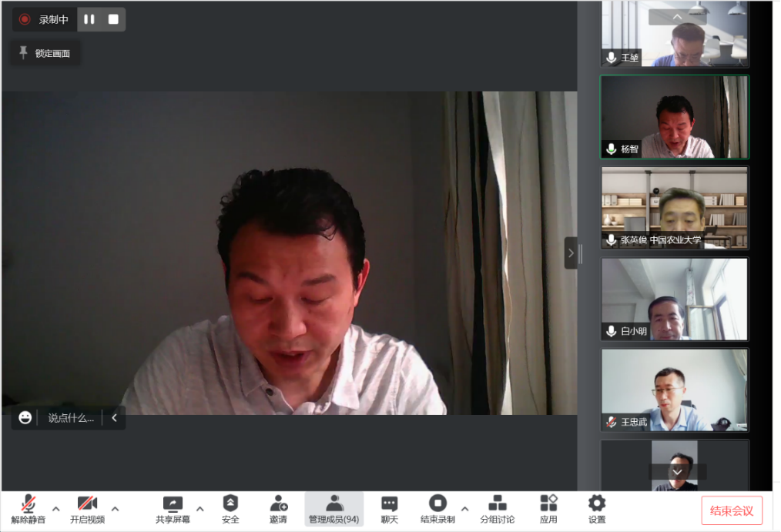Image resolution: width=781 pixels, height=532 pixels.
Task: Stop recording with the square button
Action: pos(113,19)
